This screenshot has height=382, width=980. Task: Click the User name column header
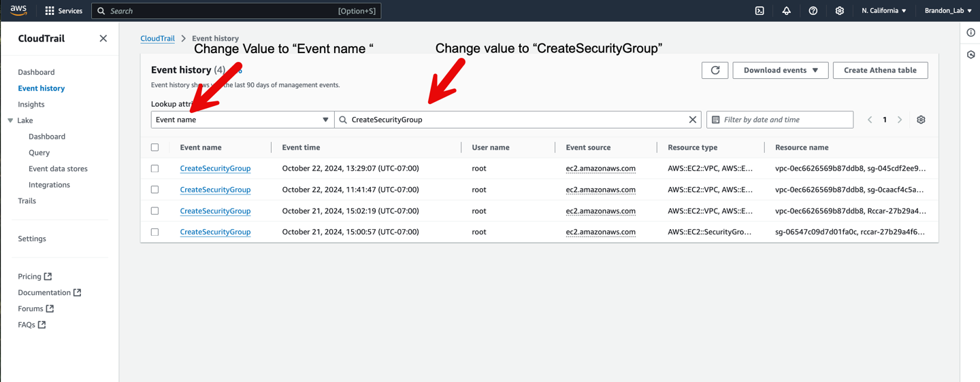[491, 147]
